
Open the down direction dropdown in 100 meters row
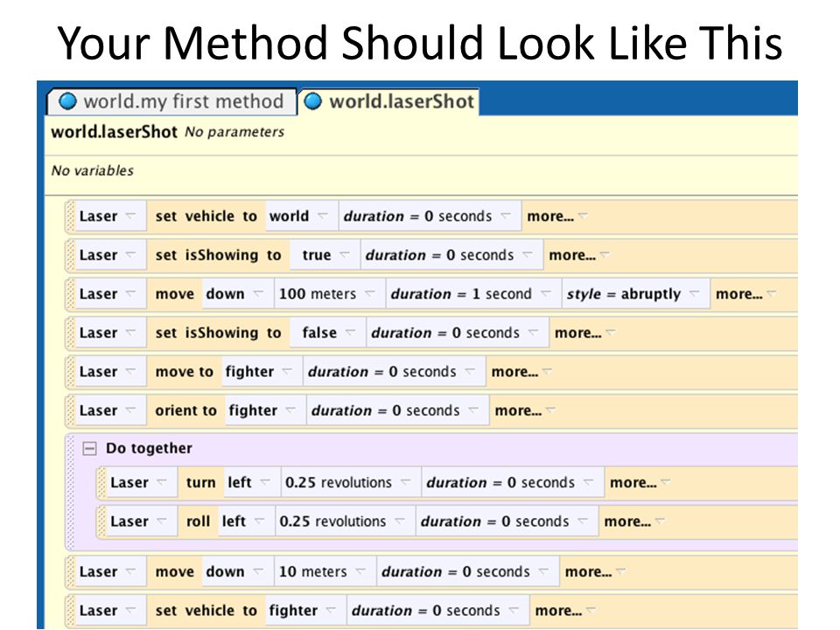click(237, 294)
